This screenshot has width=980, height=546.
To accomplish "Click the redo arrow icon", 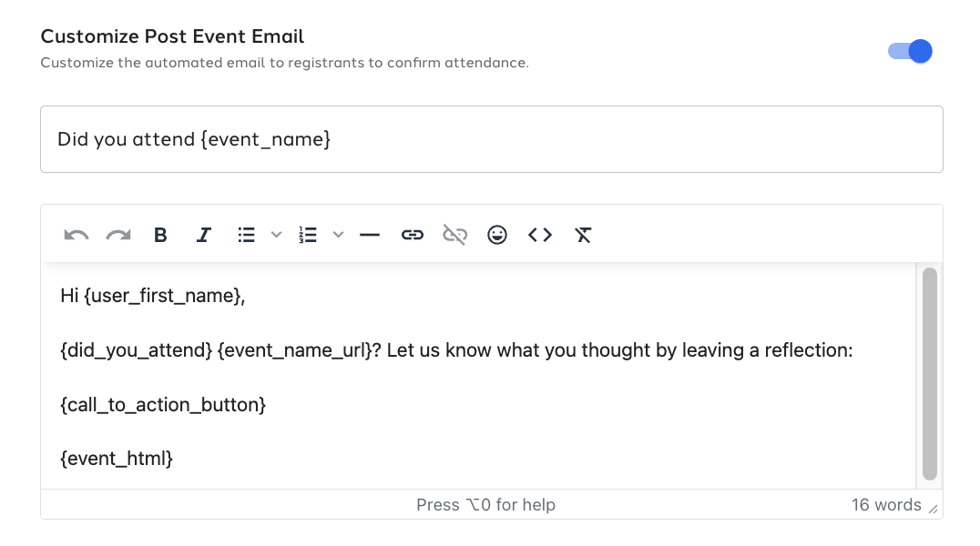I will click(118, 235).
